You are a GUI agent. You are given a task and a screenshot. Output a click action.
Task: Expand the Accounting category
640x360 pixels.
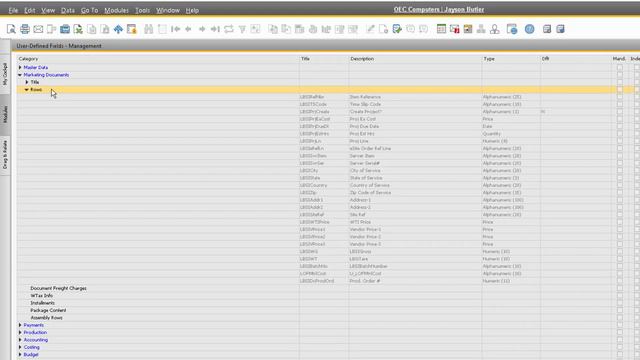20,340
